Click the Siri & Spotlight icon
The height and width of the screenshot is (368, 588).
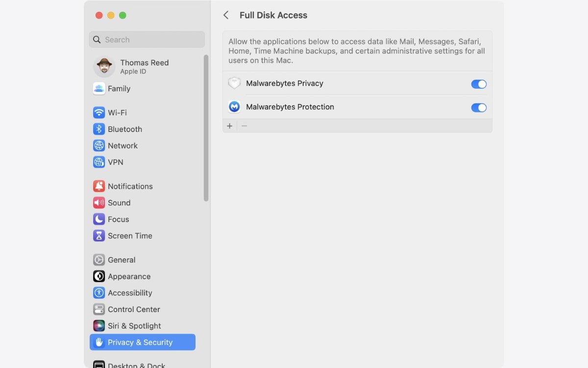[99, 326]
